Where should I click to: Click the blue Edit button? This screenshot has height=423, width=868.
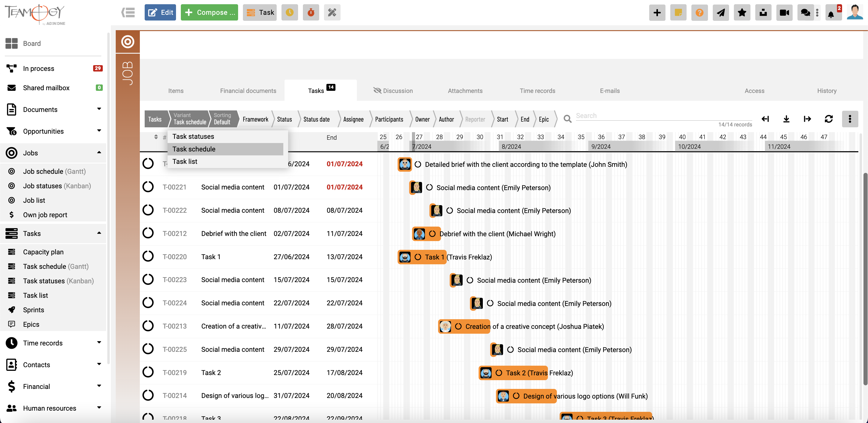pos(160,12)
